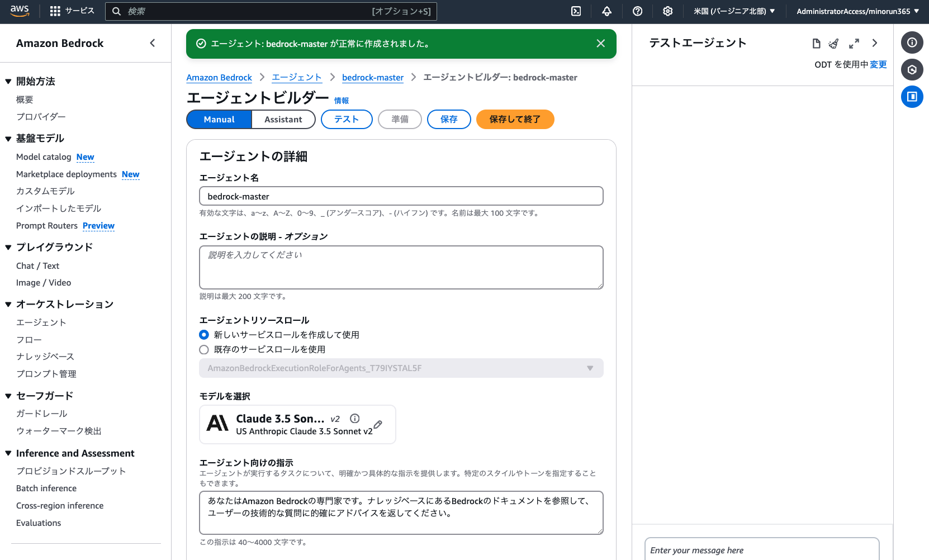This screenshot has width=929, height=560.
Task: Open カスタムモデル in the sidebar
Action: tap(45, 191)
